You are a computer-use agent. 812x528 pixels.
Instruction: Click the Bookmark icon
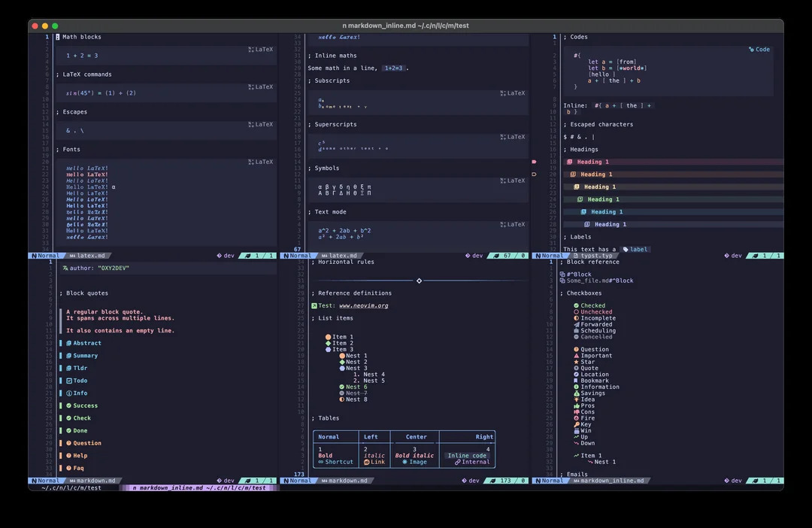coord(576,381)
